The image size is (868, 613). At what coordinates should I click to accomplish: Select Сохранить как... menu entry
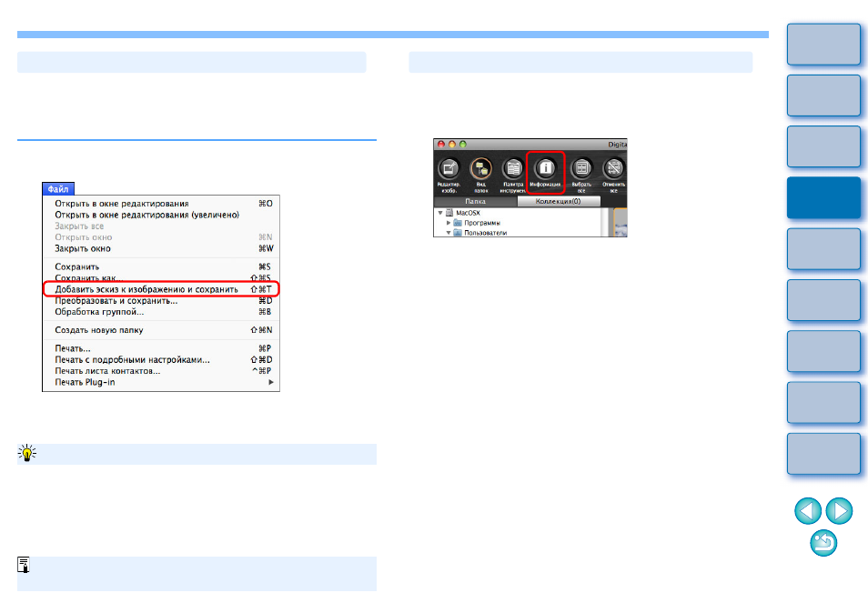(x=161, y=277)
